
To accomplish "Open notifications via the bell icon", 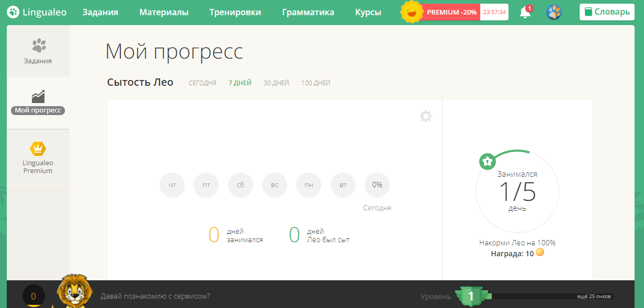I will tap(525, 12).
